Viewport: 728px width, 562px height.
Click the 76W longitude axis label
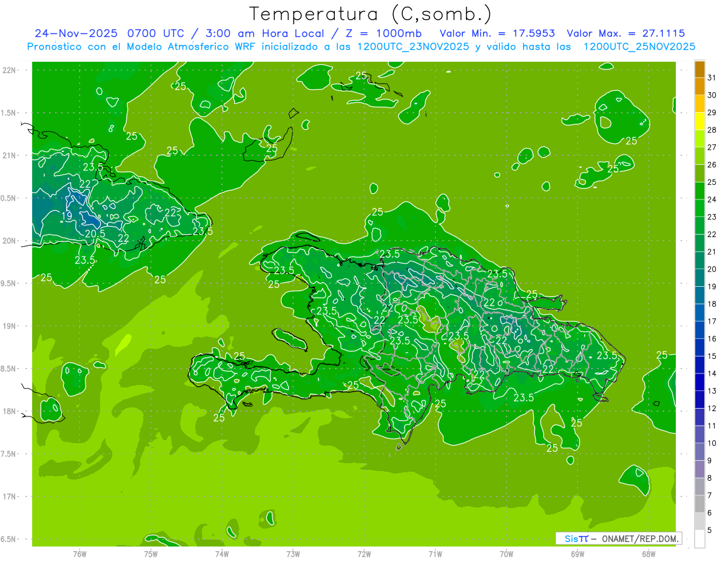[79, 554]
